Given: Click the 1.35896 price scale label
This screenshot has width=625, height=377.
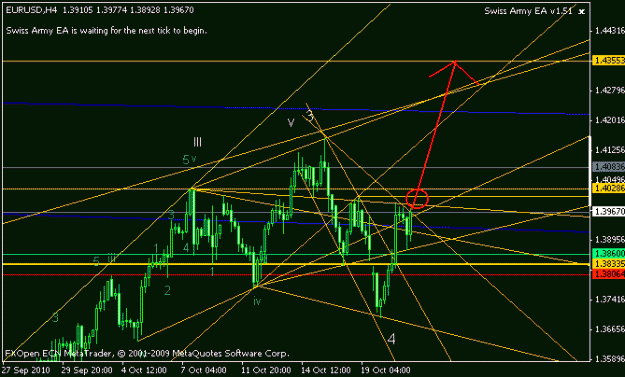Looking at the screenshot, I should coord(609,358).
